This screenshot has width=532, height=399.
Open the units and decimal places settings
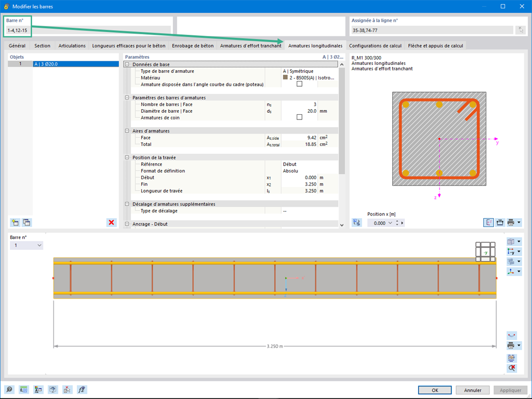23,390
